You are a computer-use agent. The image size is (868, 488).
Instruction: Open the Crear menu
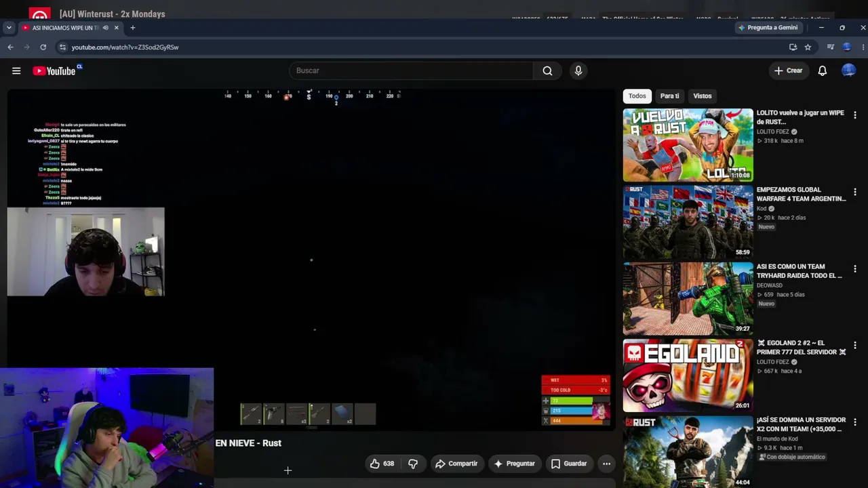click(x=789, y=70)
